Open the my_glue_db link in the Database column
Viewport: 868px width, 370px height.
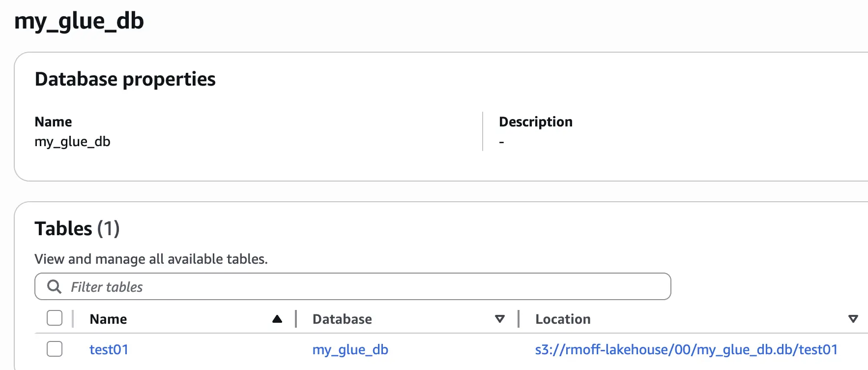point(350,349)
